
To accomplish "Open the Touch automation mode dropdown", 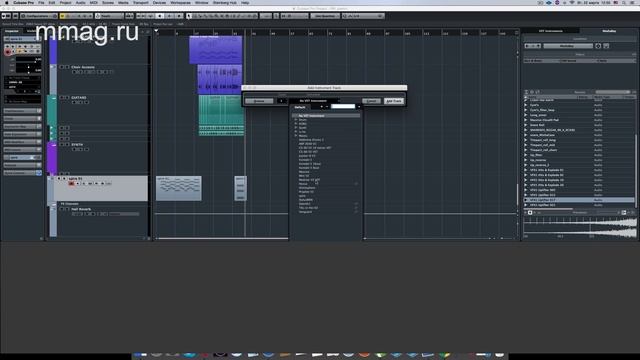I will [x=109, y=16].
